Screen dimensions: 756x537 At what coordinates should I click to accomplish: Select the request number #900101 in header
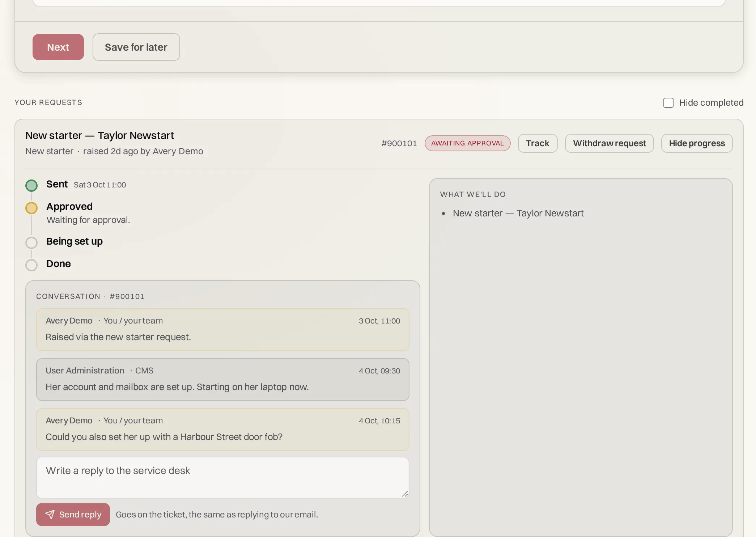click(399, 143)
